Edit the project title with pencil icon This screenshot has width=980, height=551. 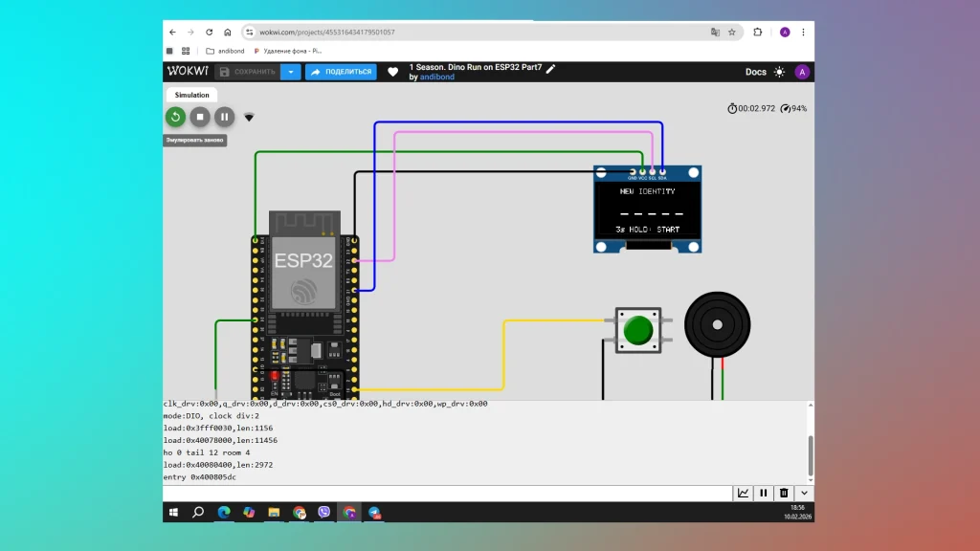point(550,68)
